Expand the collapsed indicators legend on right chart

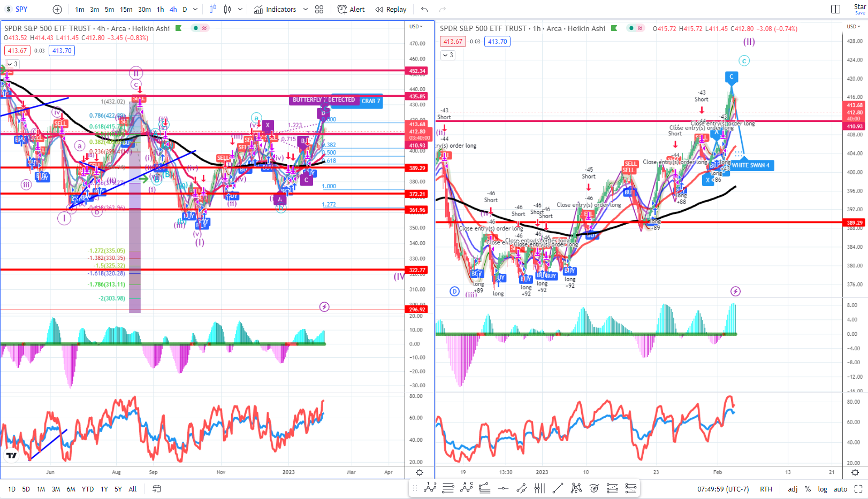tap(448, 55)
